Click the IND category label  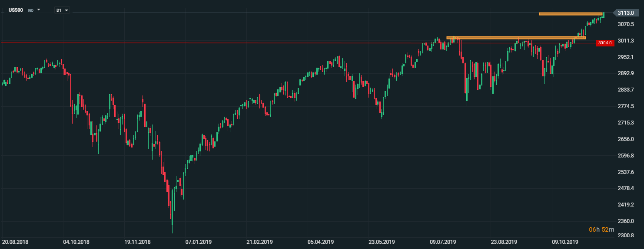coord(30,10)
